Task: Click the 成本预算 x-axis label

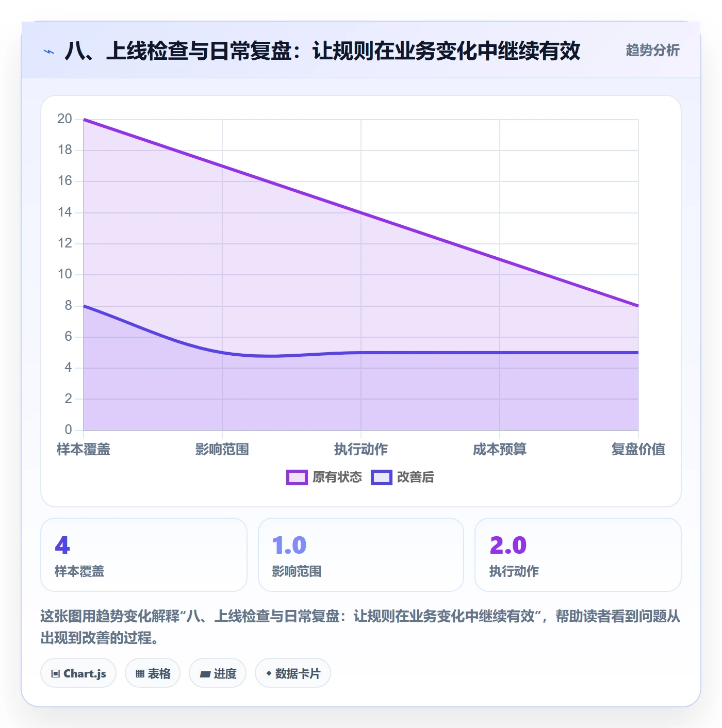Action: 500,450
